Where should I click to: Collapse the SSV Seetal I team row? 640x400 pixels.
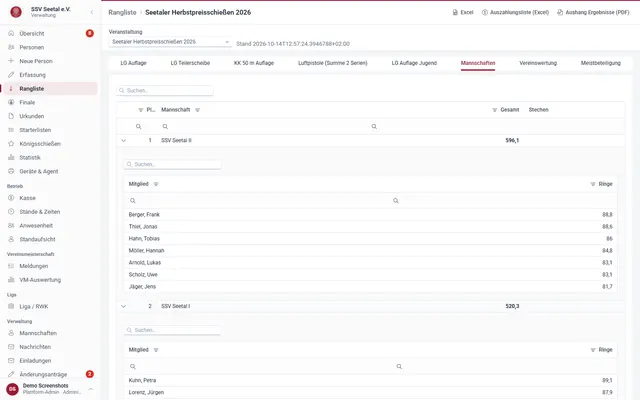(x=124, y=306)
